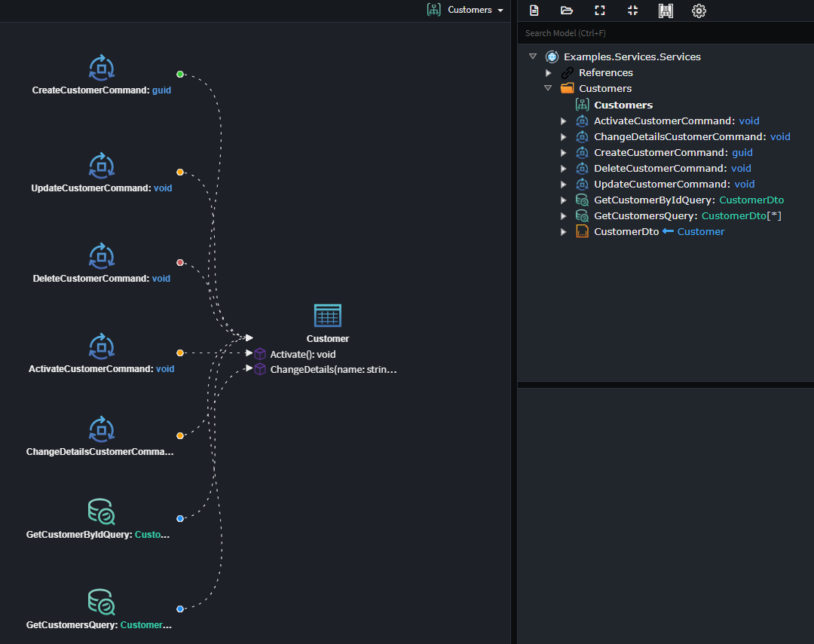Image resolution: width=814 pixels, height=644 pixels.
Task: Select UpdateCustomerCommand: void tree row
Action: (x=675, y=185)
